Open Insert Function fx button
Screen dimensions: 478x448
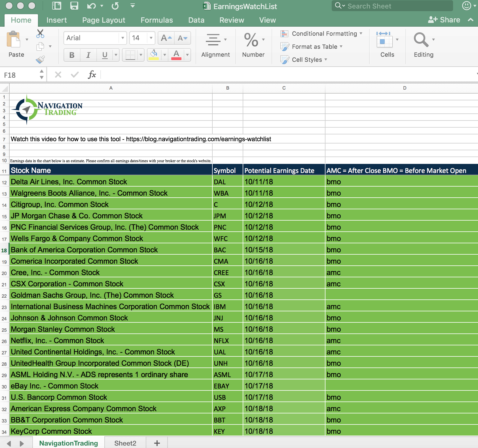(x=92, y=75)
